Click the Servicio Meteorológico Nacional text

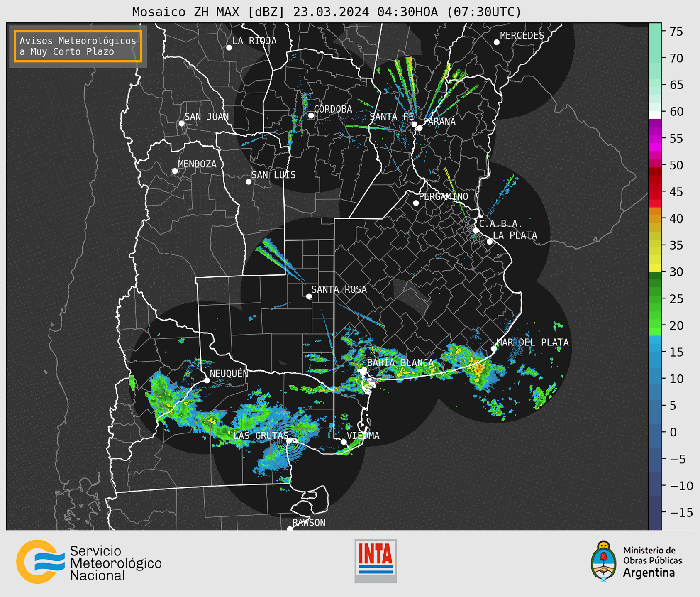pyautogui.click(x=116, y=563)
